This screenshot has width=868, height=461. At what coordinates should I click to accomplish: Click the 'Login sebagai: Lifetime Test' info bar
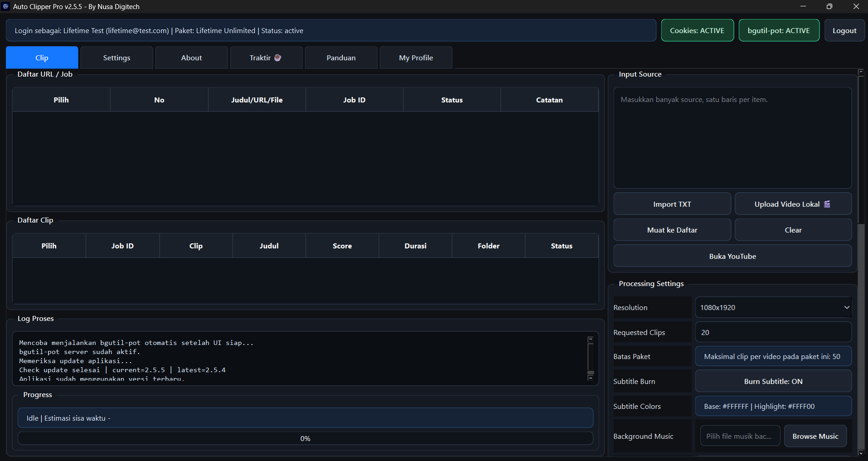click(x=331, y=30)
